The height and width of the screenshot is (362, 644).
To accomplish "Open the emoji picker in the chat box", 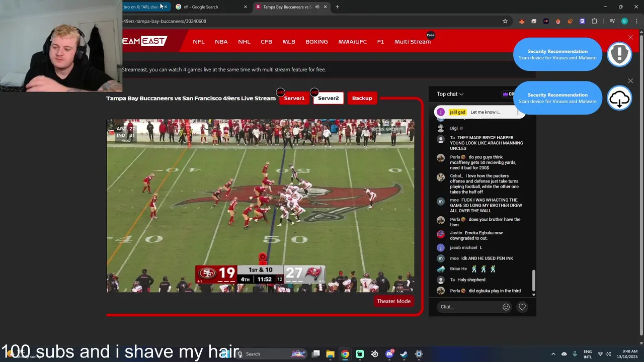I will tap(506, 307).
